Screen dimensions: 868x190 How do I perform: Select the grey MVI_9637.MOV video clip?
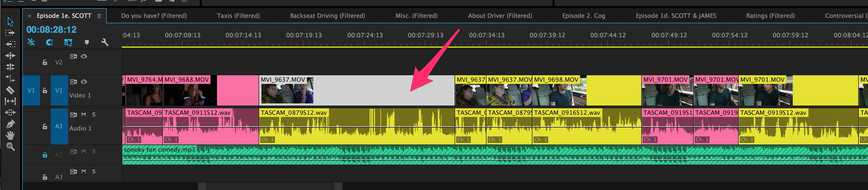(357, 90)
